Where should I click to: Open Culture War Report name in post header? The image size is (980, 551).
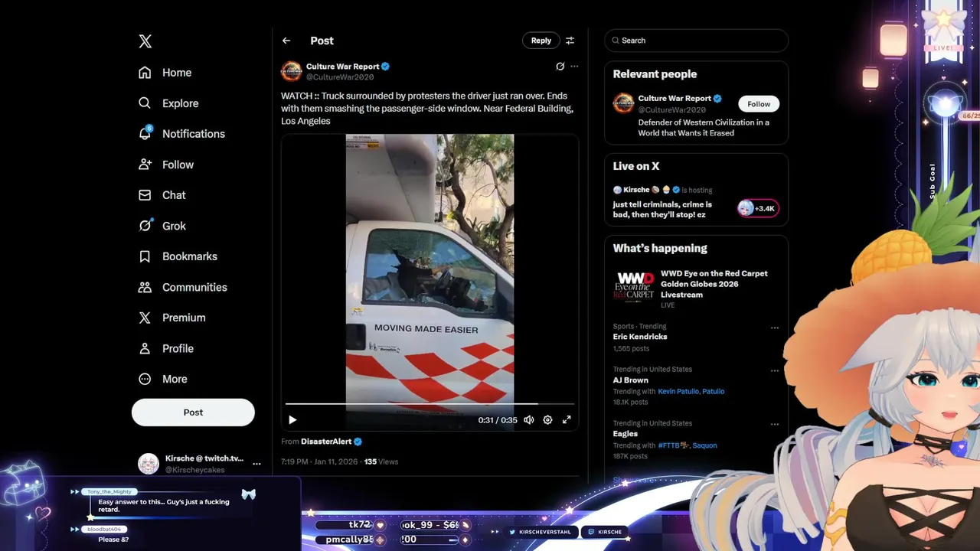point(343,67)
